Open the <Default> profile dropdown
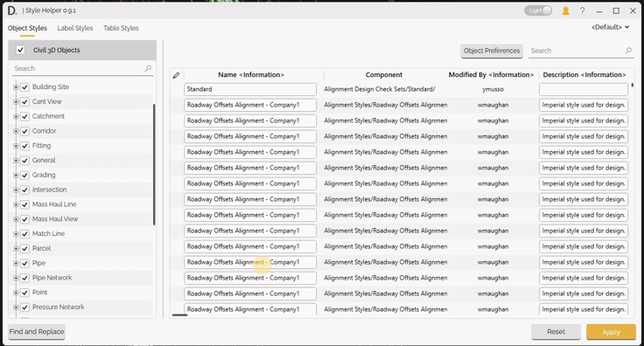This screenshot has width=644, height=346. click(x=611, y=27)
